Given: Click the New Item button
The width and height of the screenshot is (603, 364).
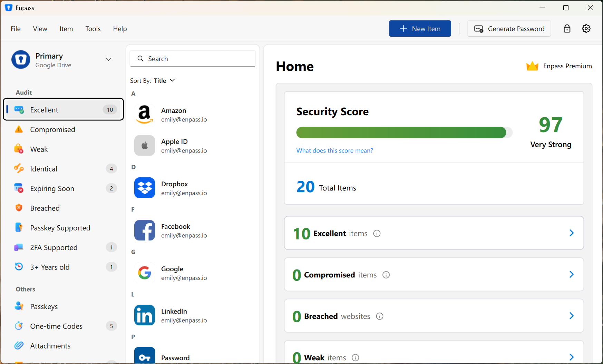Looking at the screenshot, I should click(420, 29).
